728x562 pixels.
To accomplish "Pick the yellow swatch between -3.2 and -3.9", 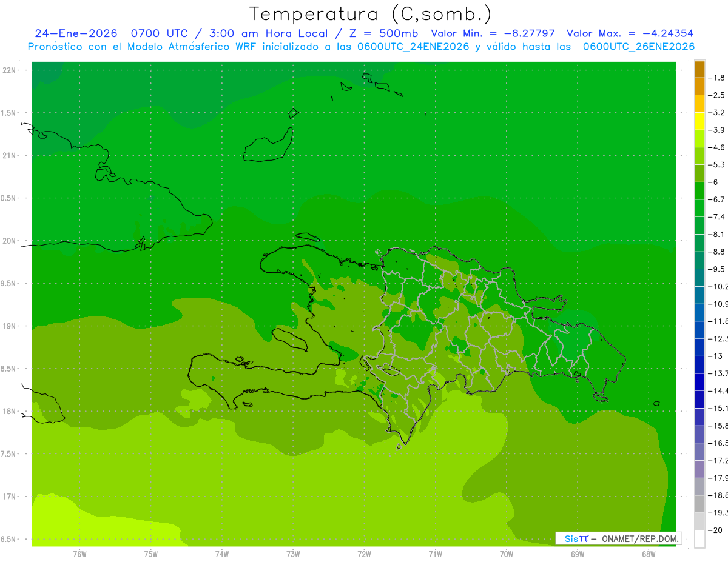I will (x=699, y=121).
